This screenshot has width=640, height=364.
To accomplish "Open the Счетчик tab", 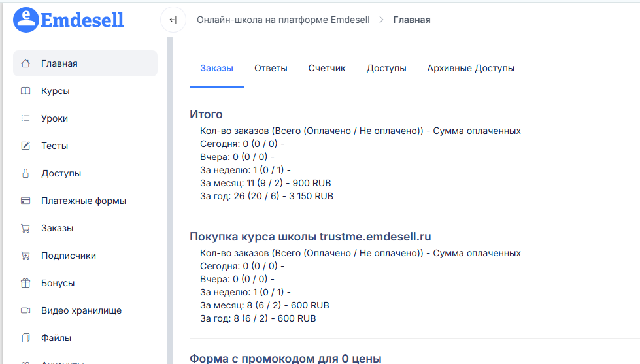I will (327, 68).
